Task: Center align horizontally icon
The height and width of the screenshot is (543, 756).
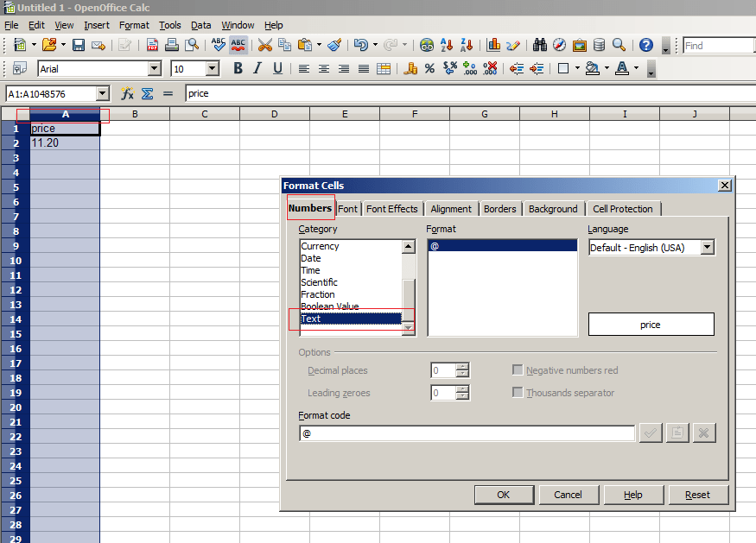Action: coord(324,68)
